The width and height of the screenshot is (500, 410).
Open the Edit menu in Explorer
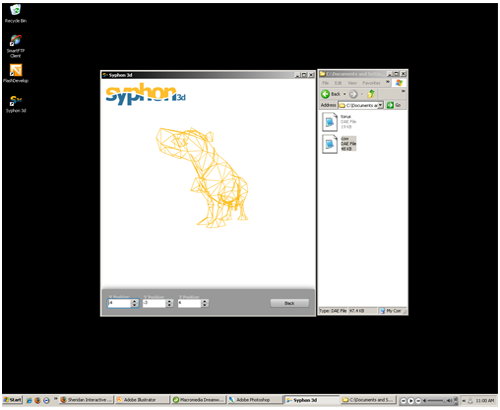click(x=338, y=83)
